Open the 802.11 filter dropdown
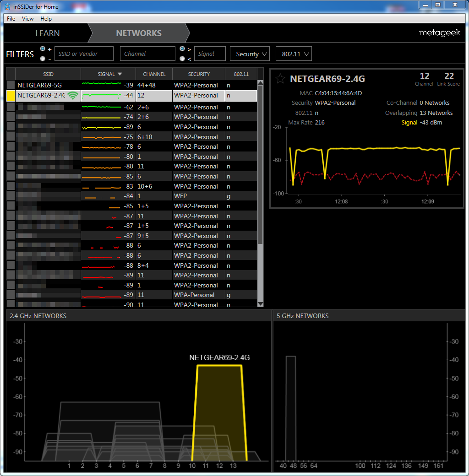469x476 pixels. [294, 54]
